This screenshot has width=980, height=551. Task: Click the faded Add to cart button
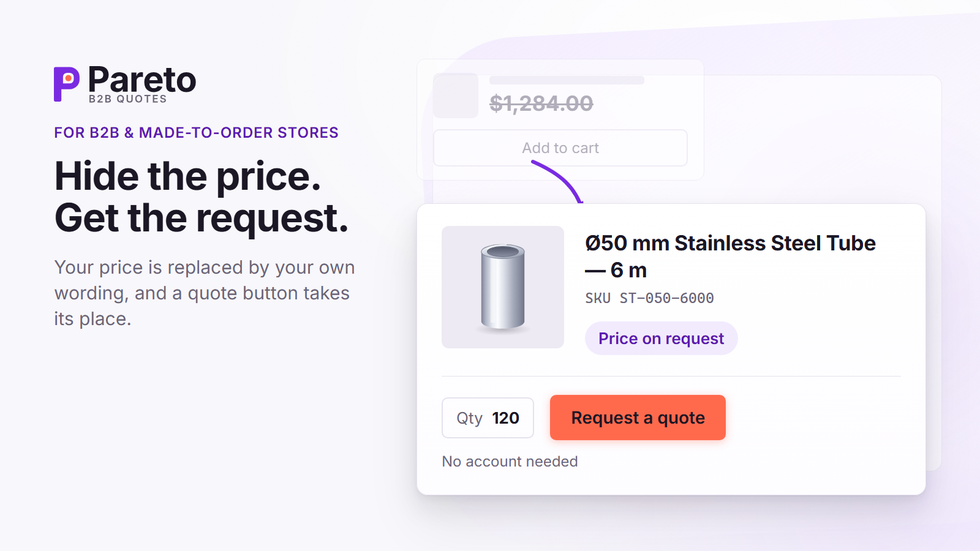point(560,148)
